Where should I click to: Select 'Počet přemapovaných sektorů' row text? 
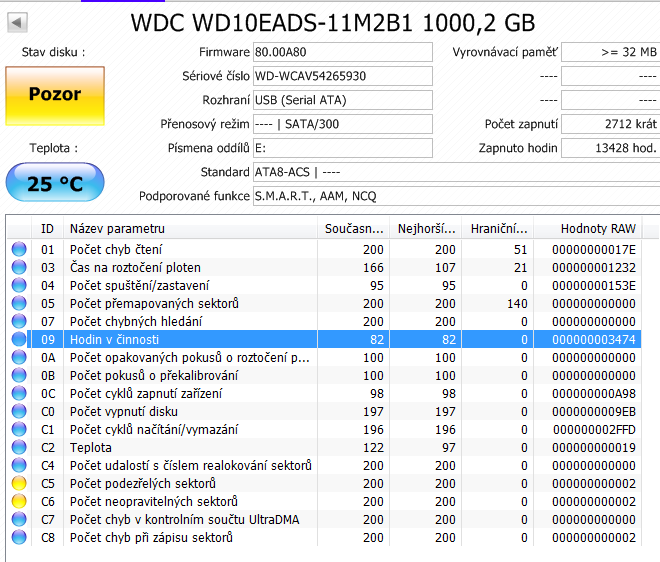click(x=154, y=304)
